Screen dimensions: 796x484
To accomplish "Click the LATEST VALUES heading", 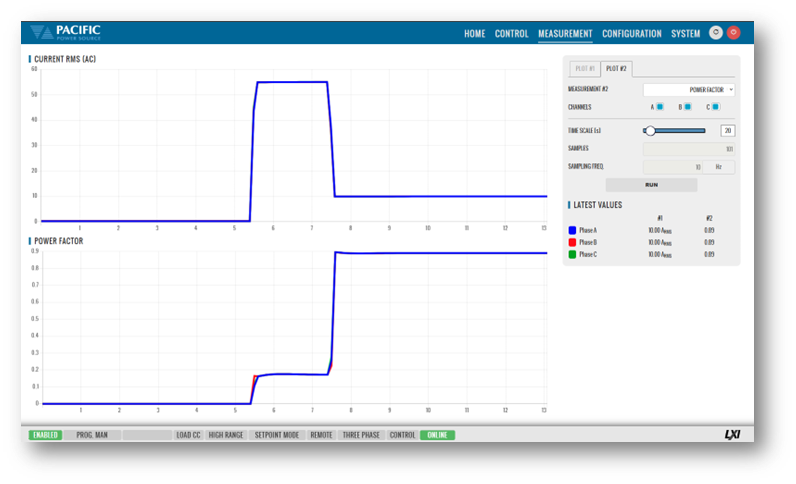I will pyautogui.click(x=598, y=205).
